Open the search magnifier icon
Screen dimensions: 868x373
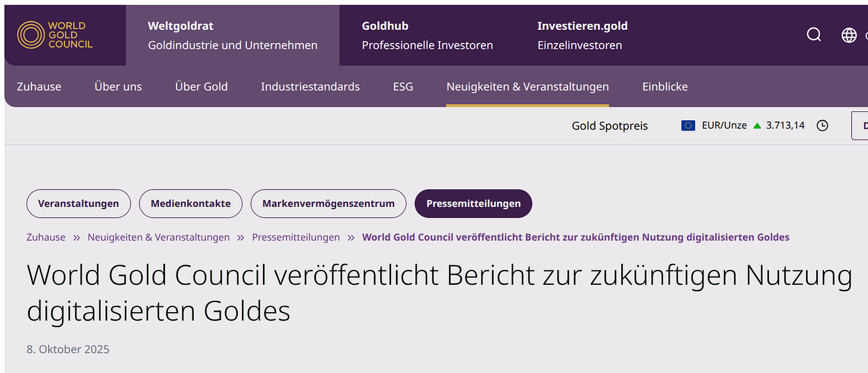(x=814, y=35)
